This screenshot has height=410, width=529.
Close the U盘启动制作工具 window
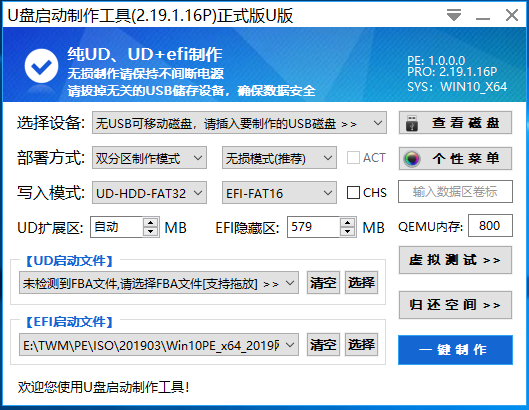pos(512,16)
